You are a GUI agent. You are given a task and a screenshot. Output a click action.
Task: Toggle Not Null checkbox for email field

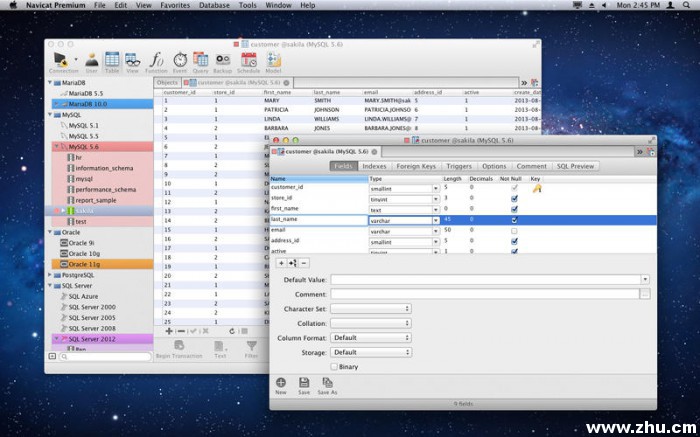click(x=514, y=230)
